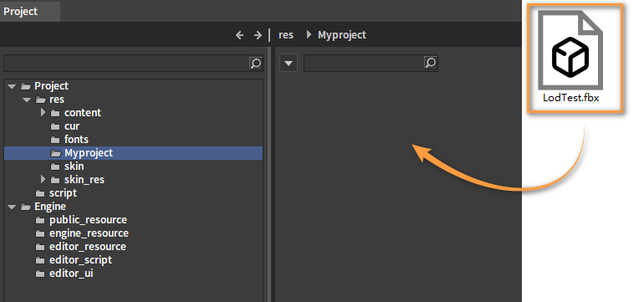Collapse the Engine root folder

(12, 207)
